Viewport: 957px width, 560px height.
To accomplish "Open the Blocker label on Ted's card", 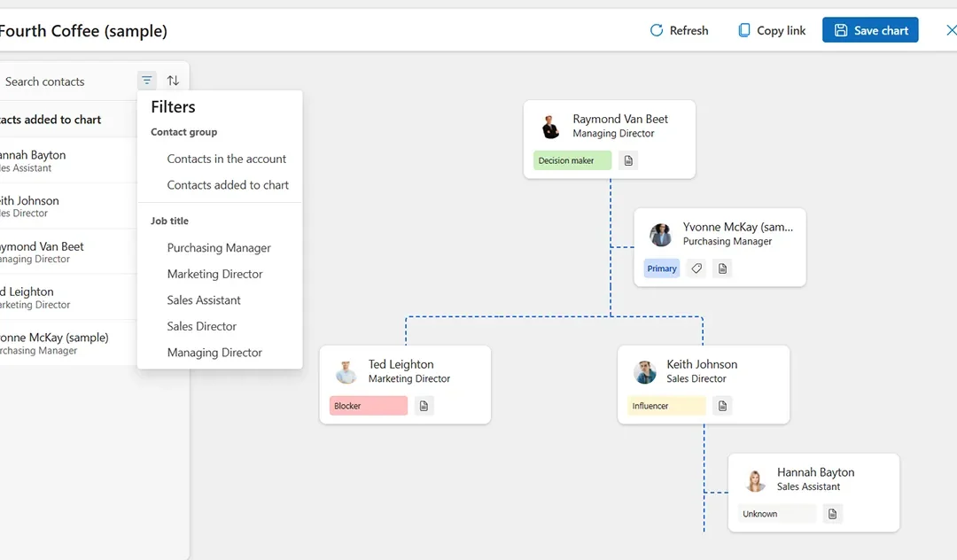I will (x=369, y=406).
